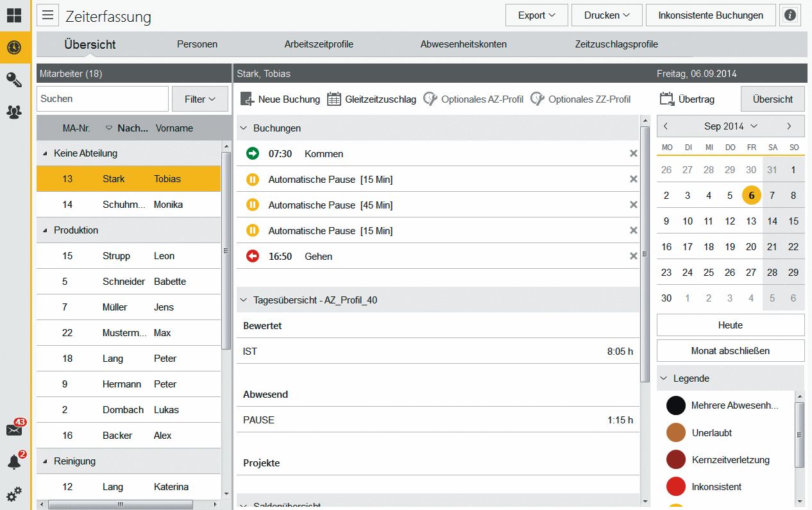The height and width of the screenshot is (510, 812).
Task: Open the mail messages icon with 43 badge
Action: tap(15, 428)
